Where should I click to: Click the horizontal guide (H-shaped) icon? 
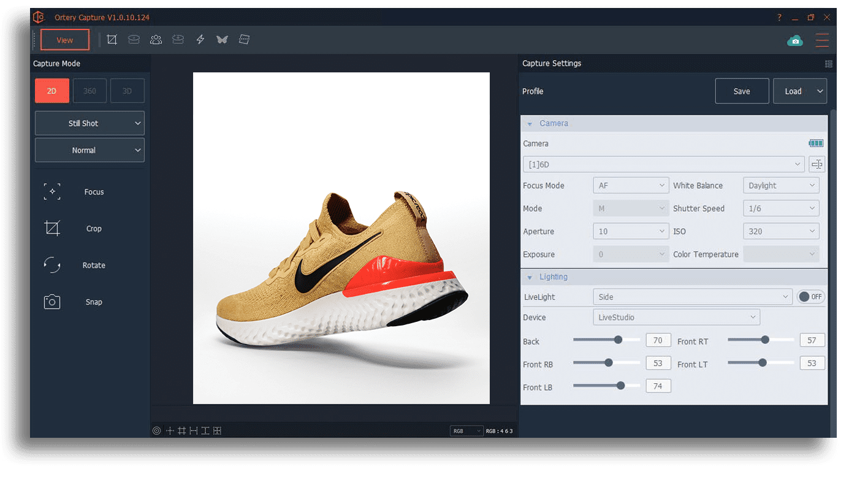(x=193, y=431)
